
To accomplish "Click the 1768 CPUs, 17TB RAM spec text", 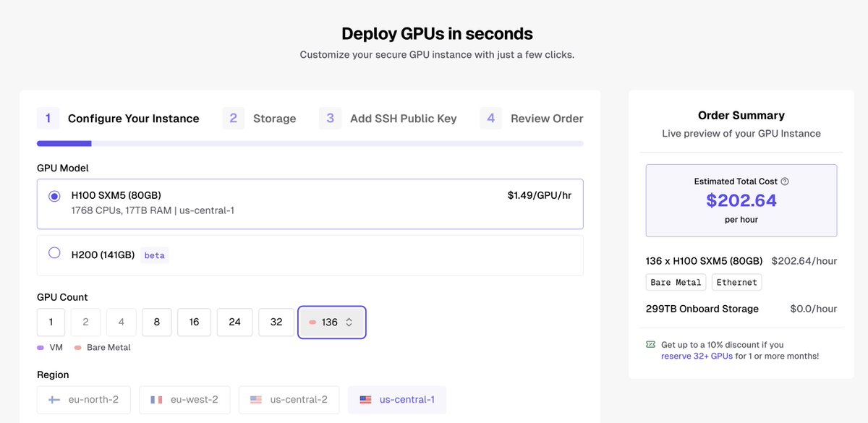I will click(153, 210).
